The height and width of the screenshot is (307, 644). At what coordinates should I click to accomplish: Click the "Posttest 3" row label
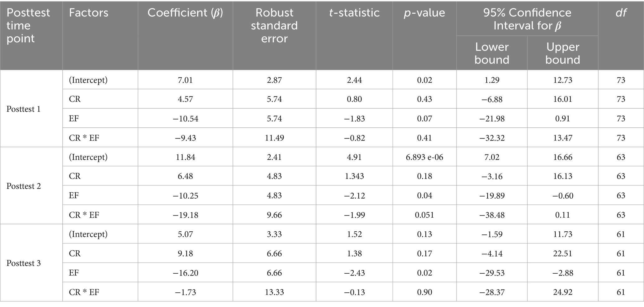tap(24, 263)
